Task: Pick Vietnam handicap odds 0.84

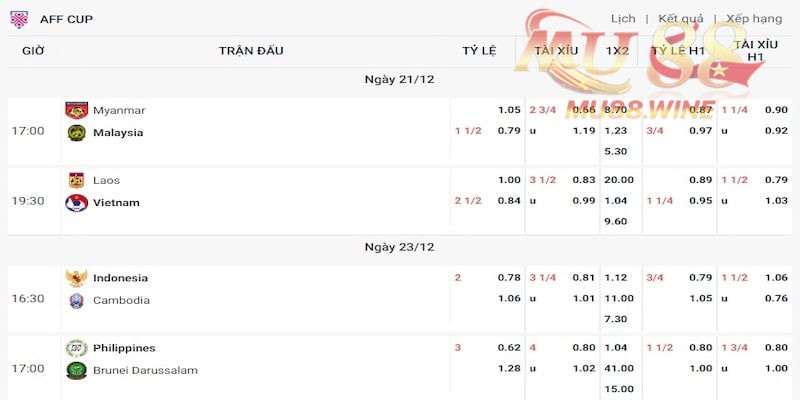Action: [509, 200]
